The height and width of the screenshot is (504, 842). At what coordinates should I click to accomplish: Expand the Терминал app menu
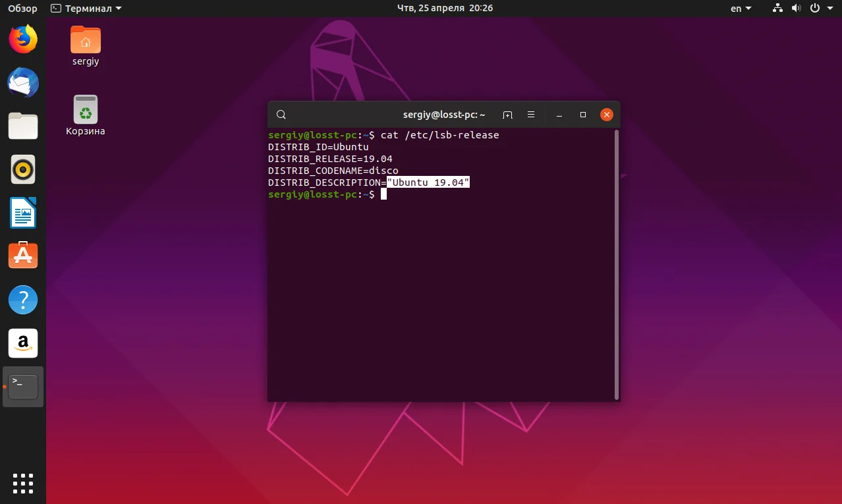(x=86, y=9)
